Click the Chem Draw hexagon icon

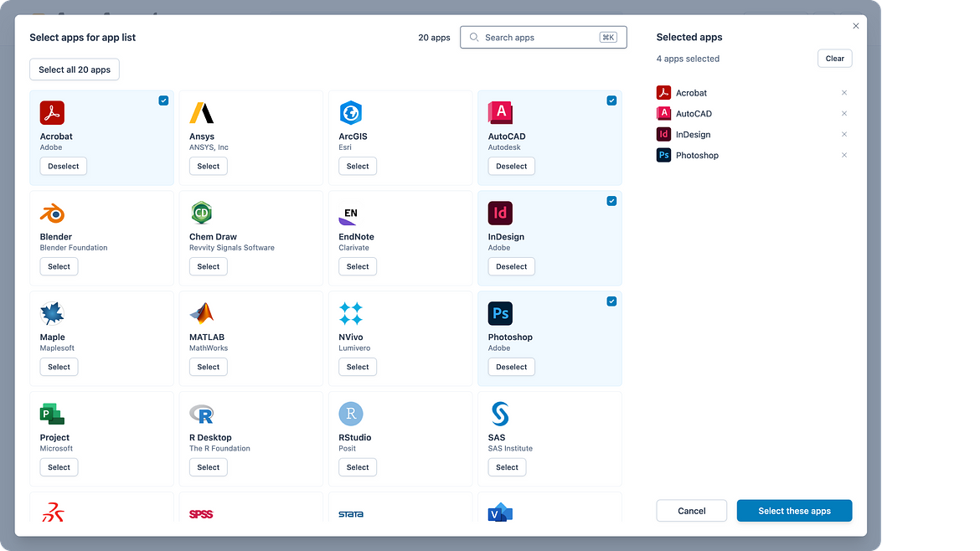pyautogui.click(x=201, y=213)
